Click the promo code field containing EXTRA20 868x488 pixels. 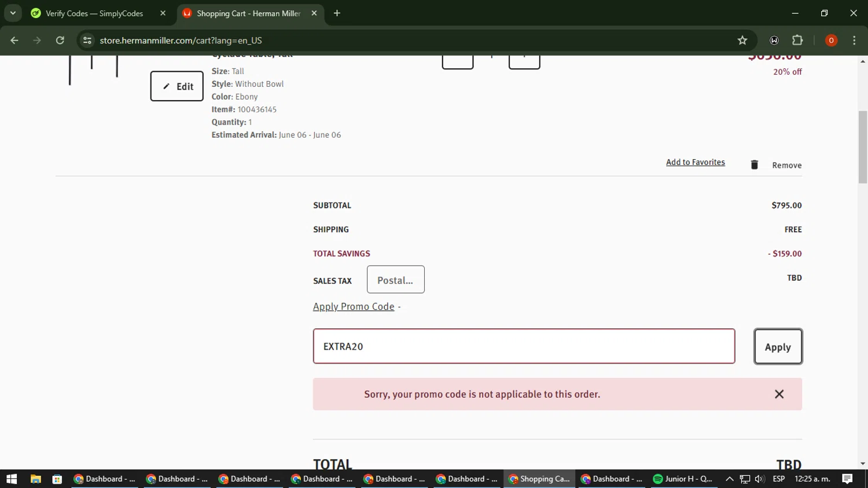click(524, 346)
